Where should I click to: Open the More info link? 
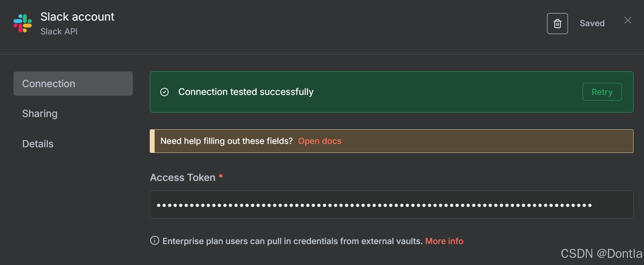[444, 241]
